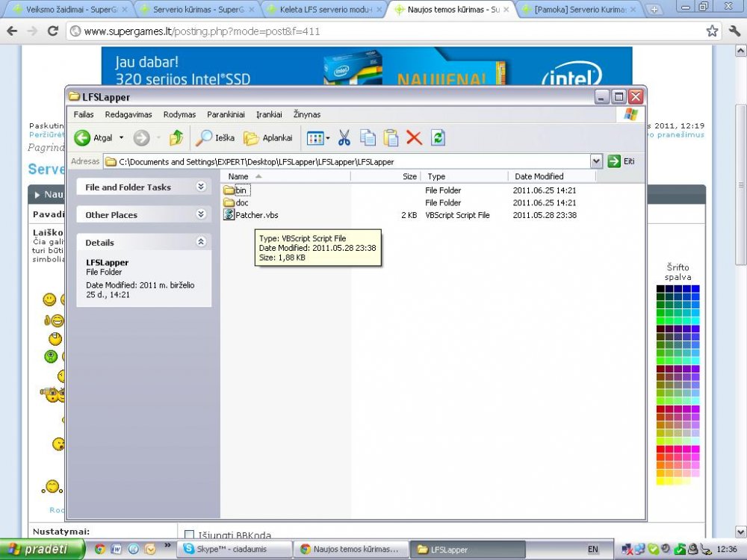Expand the File and Folder Tasks panel
Image resolution: width=747 pixels, height=560 pixels.
pos(200,187)
